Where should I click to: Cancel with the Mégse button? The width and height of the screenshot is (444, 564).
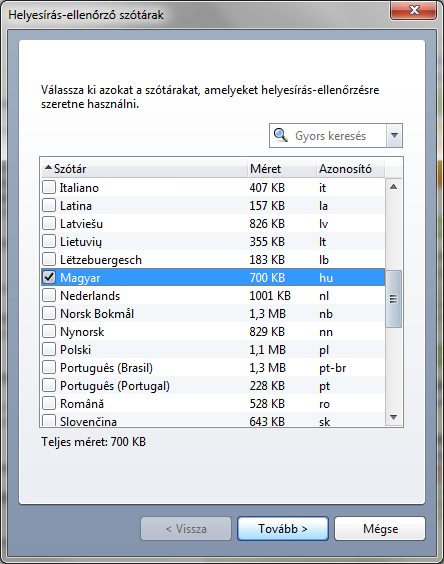pyautogui.click(x=380, y=528)
